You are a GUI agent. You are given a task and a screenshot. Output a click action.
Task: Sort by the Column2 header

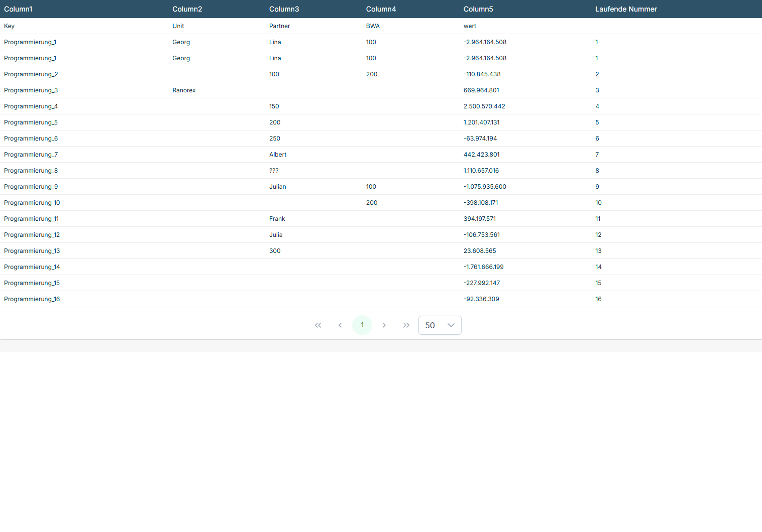point(187,9)
